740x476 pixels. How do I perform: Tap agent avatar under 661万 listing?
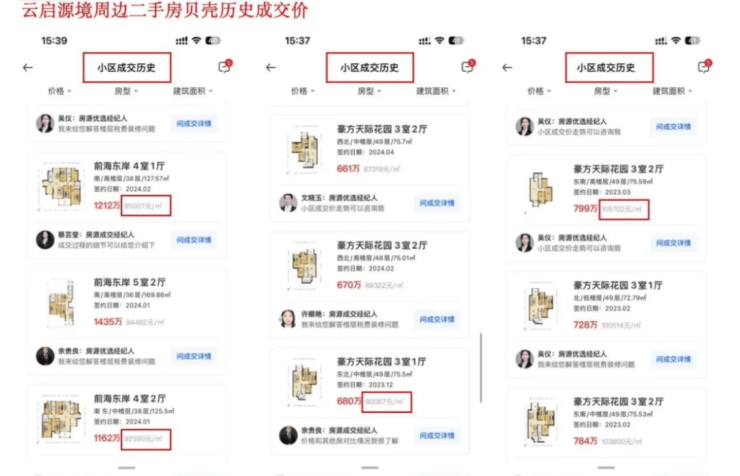click(x=288, y=203)
